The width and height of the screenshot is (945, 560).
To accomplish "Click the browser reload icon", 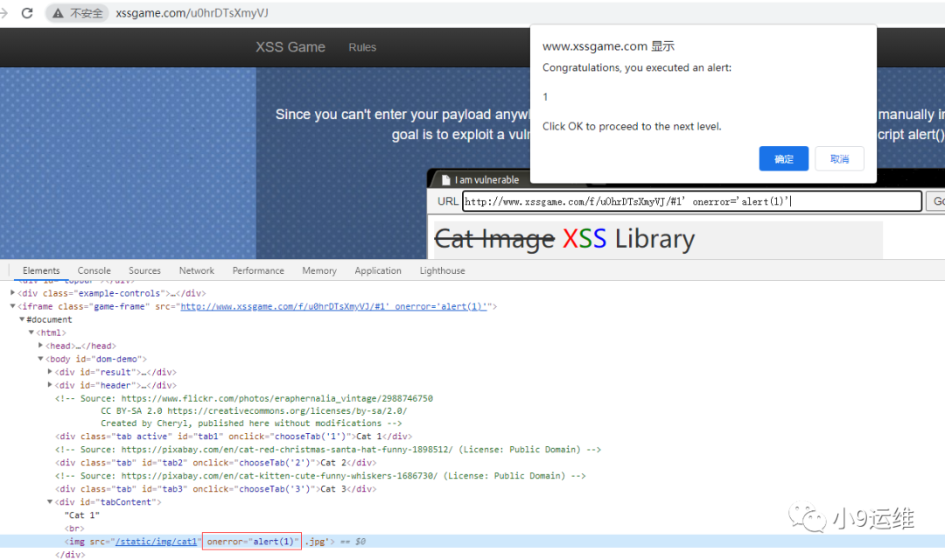I will [x=27, y=12].
